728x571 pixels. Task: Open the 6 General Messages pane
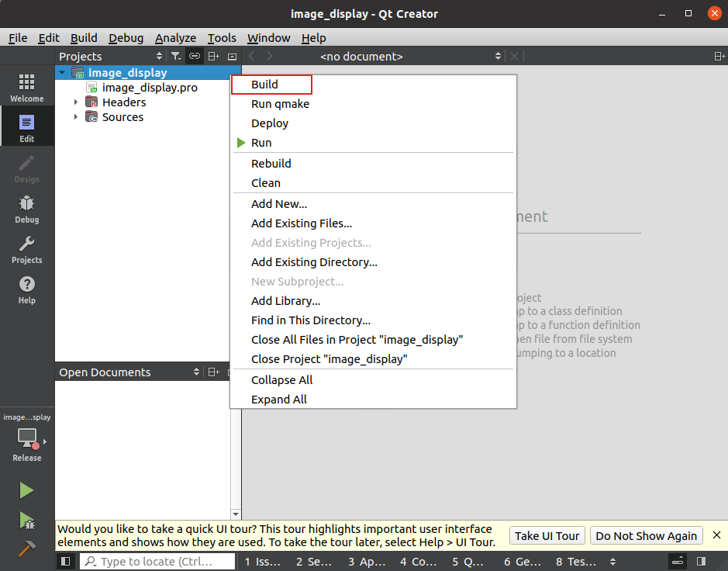coord(523,562)
